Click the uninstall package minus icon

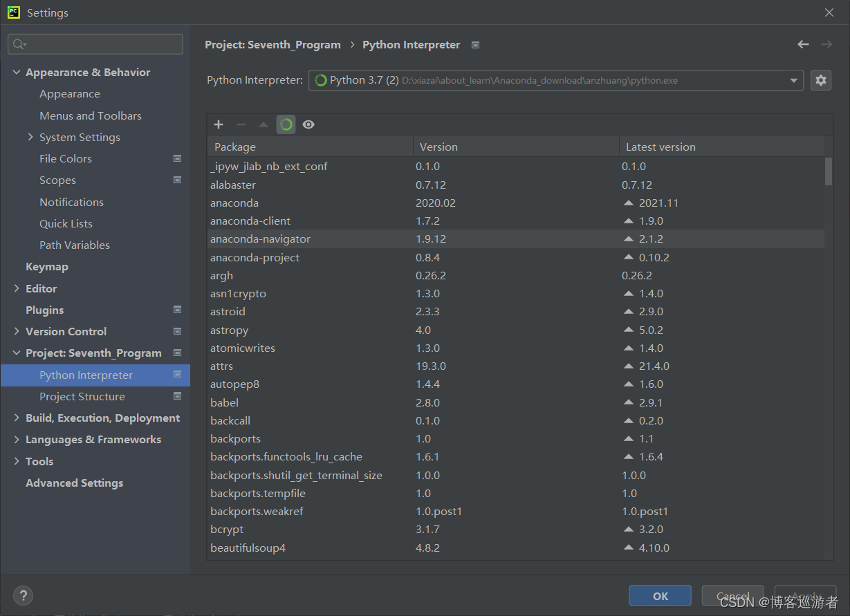241,124
